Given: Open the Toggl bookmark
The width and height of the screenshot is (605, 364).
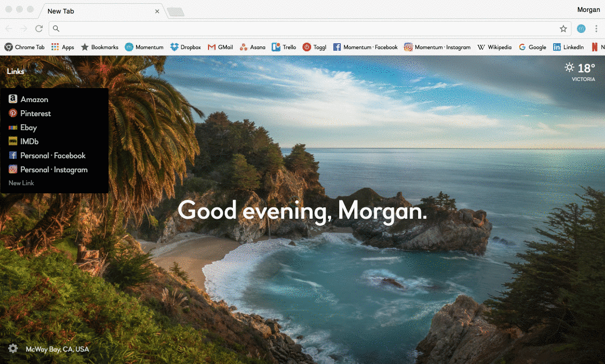Looking at the screenshot, I should tap(314, 47).
